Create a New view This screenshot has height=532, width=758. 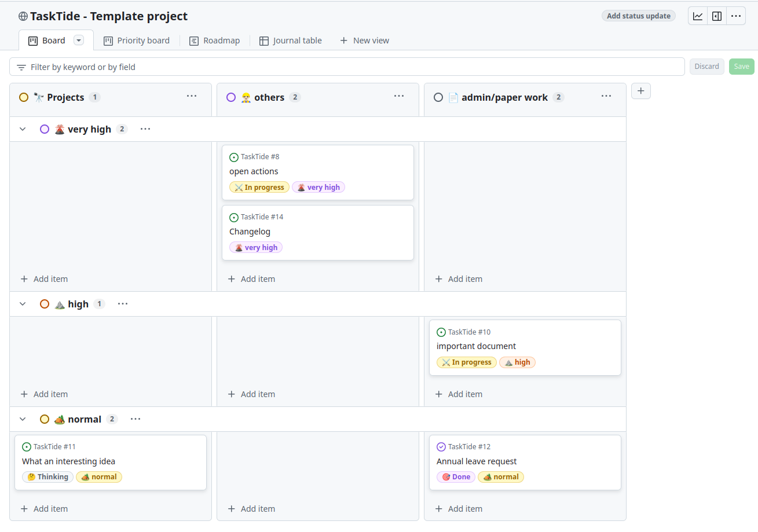pos(364,41)
